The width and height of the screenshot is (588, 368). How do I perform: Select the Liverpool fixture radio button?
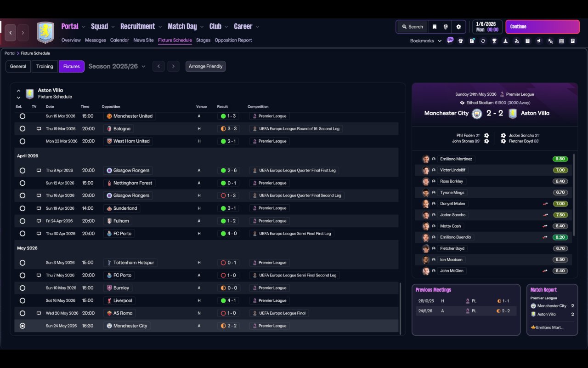(23, 301)
